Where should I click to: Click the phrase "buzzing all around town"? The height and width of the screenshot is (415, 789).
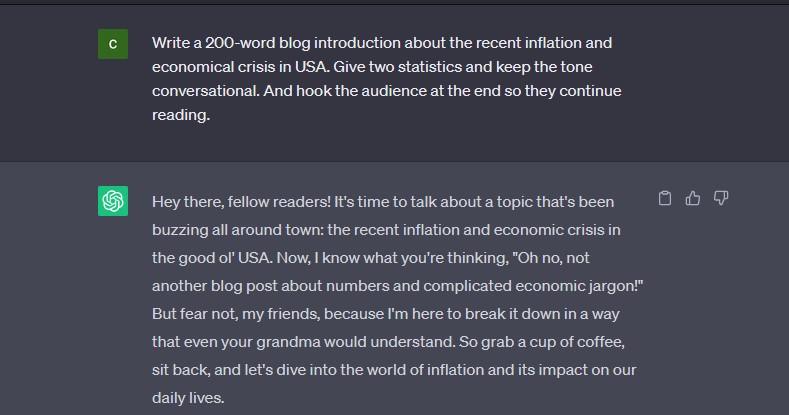click(237, 230)
